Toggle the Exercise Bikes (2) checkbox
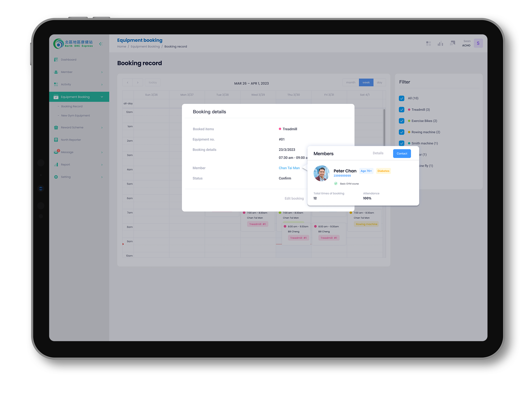Screen dimensions: 532x401 pyautogui.click(x=402, y=121)
